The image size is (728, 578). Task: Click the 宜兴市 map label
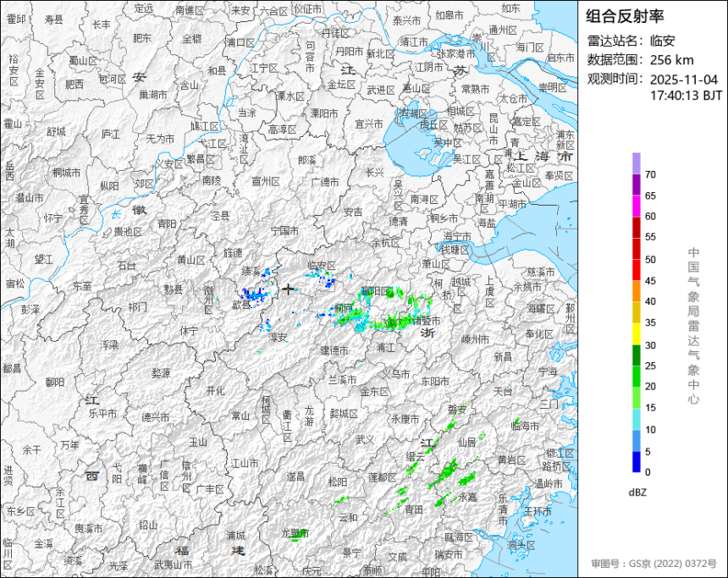click(369, 124)
